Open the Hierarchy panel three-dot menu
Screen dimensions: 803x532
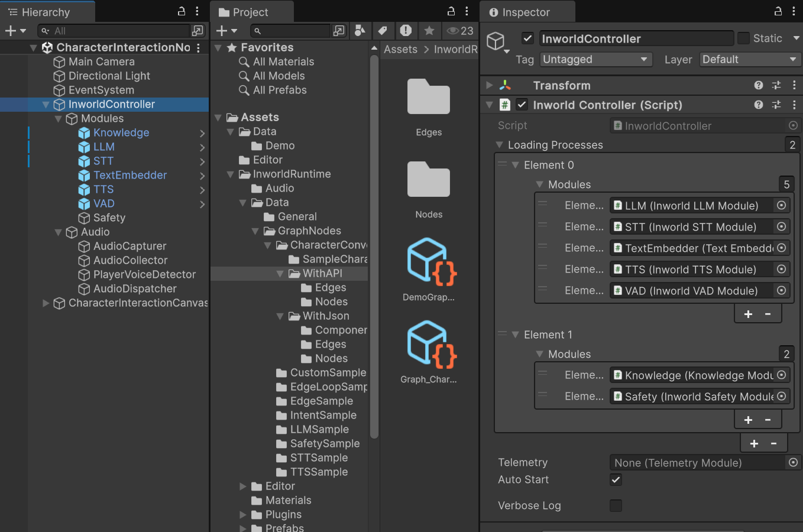197,11
